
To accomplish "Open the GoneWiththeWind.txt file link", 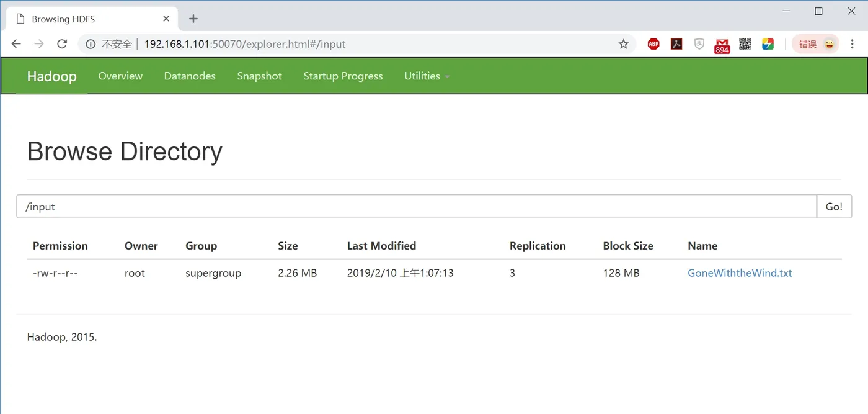I will click(740, 273).
